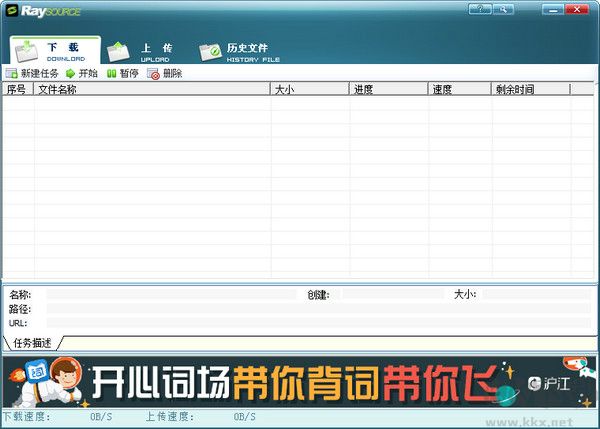
Task: Minimize the RaySource window
Action: 553,9
